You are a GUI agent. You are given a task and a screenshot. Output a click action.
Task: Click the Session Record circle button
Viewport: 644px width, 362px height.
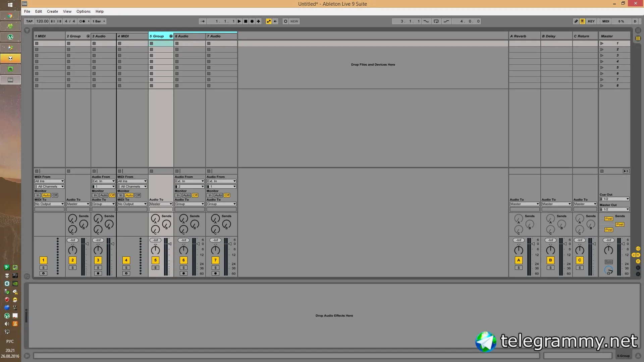point(285,21)
